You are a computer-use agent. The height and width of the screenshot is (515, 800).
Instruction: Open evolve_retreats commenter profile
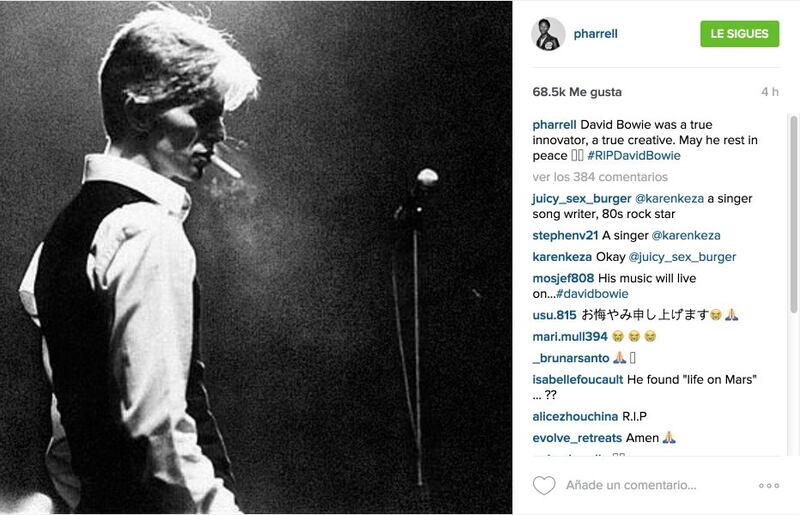[x=577, y=437]
